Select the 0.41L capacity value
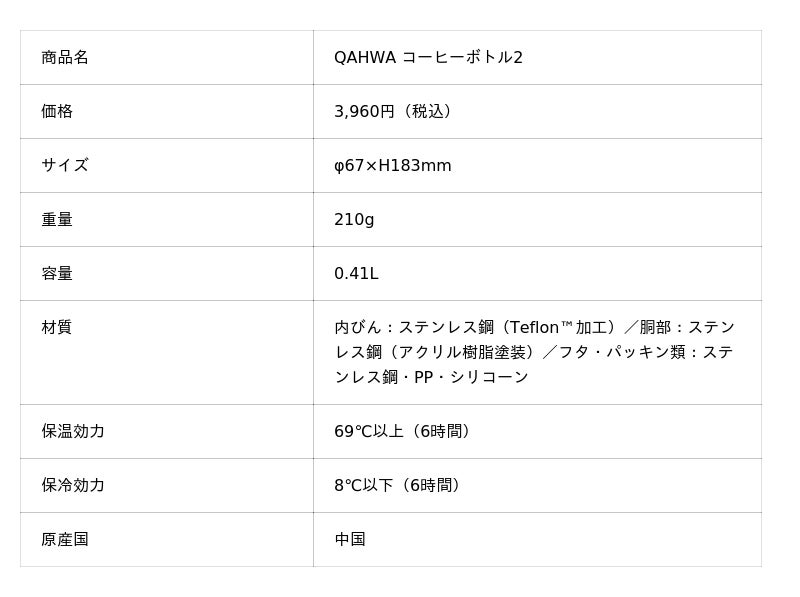Viewport: 800px width, 597px height. coord(356,274)
